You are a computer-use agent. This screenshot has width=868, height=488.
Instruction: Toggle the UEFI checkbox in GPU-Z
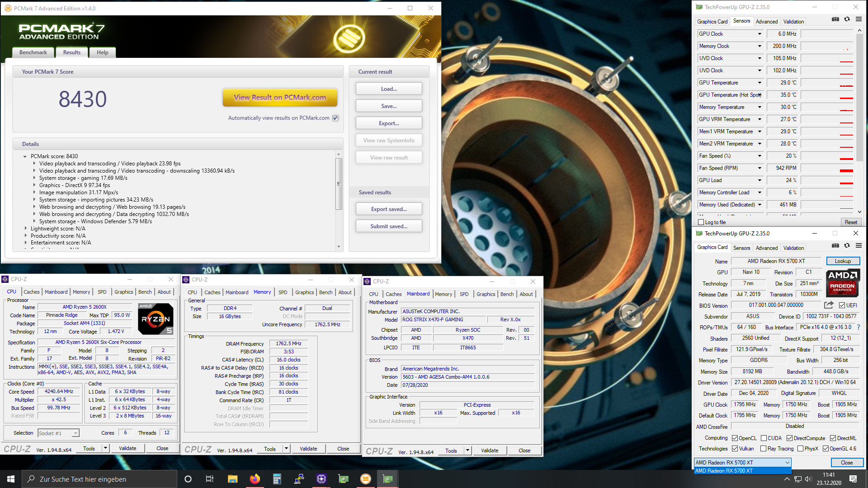click(842, 305)
